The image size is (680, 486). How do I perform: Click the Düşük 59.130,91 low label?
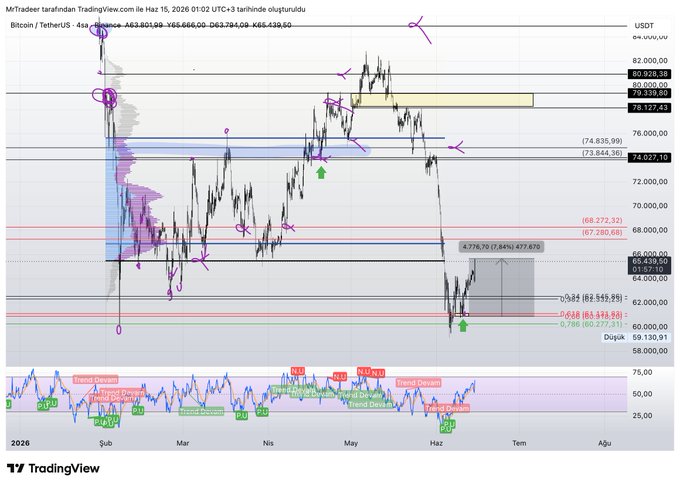coord(636,337)
